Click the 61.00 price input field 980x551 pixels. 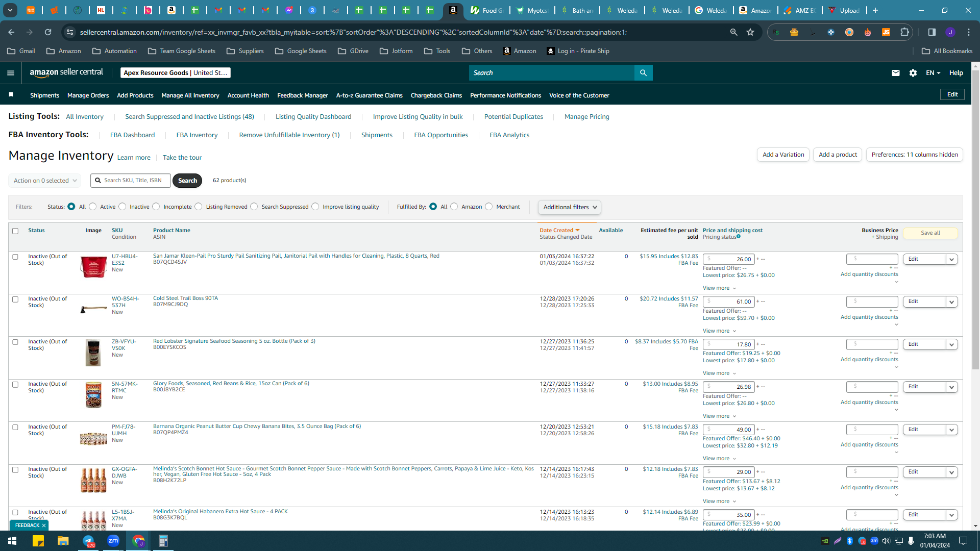[728, 302]
